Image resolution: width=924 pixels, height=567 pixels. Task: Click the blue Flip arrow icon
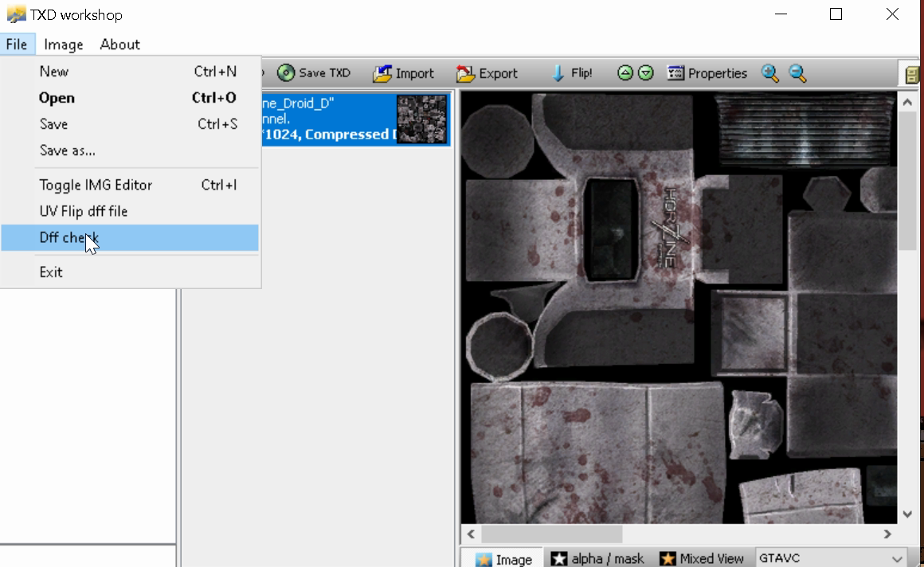[x=558, y=73]
